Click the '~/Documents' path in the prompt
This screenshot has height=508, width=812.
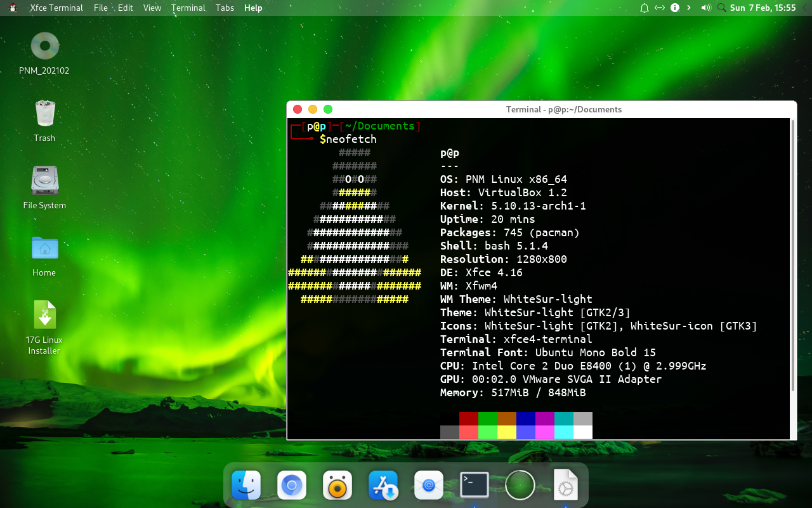coord(380,126)
